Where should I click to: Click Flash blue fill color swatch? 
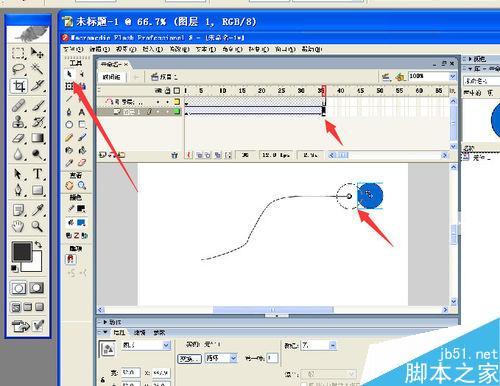click(x=81, y=222)
